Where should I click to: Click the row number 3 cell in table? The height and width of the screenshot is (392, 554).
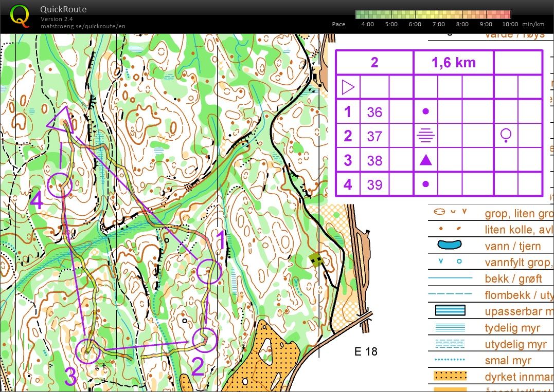(348, 160)
